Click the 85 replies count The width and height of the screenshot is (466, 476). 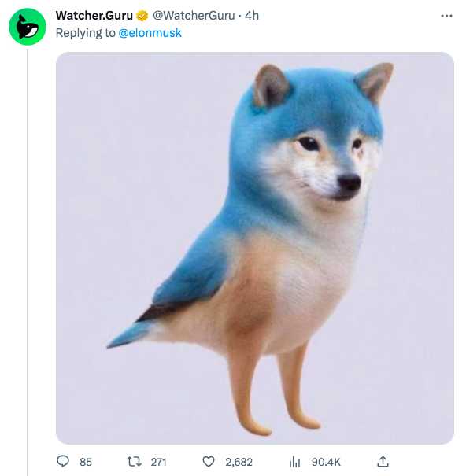click(86, 462)
